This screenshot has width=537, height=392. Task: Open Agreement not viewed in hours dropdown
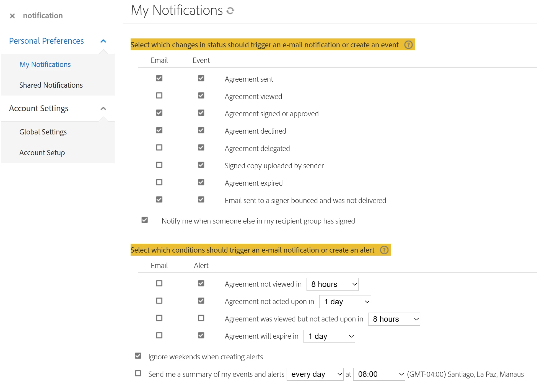click(332, 284)
